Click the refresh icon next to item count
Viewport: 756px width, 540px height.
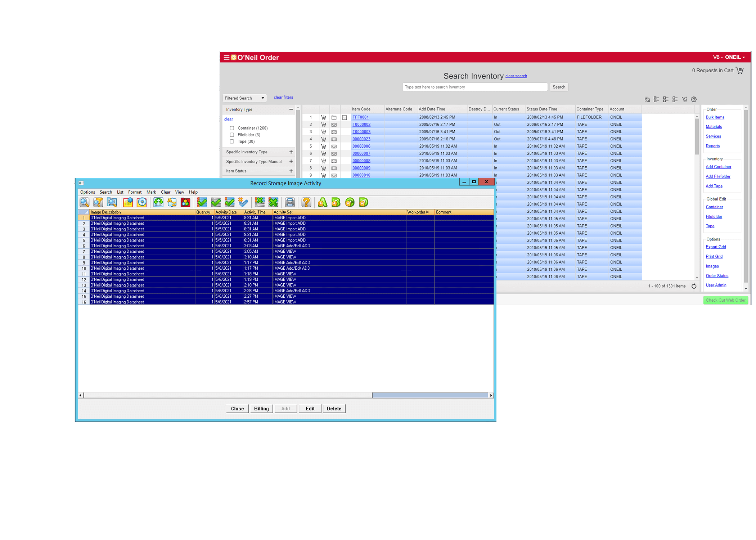pos(694,286)
